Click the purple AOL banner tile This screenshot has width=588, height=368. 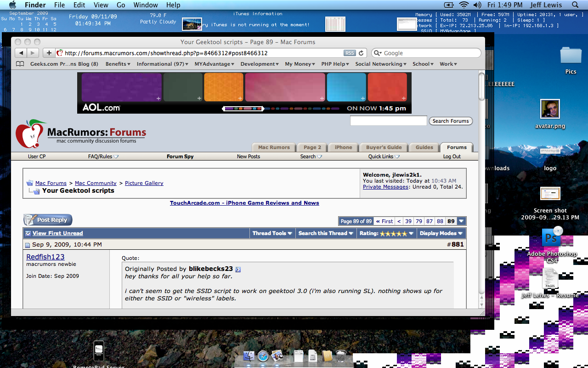[122, 87]
